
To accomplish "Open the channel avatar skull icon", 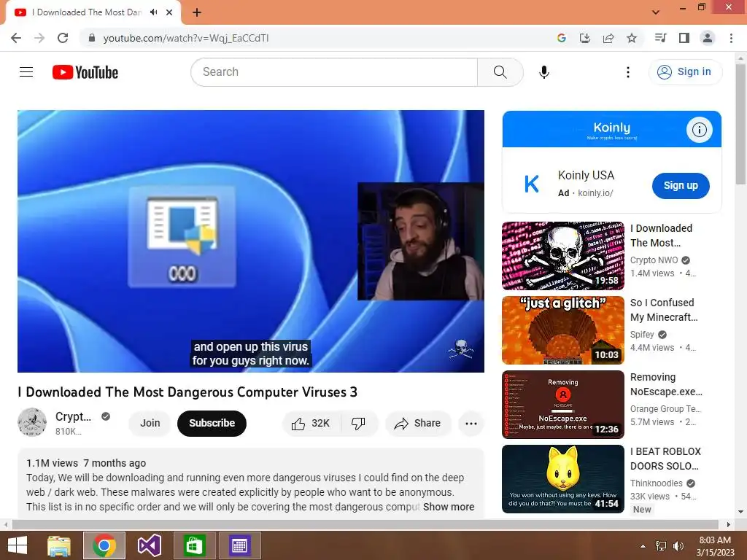I will [32, 422].
